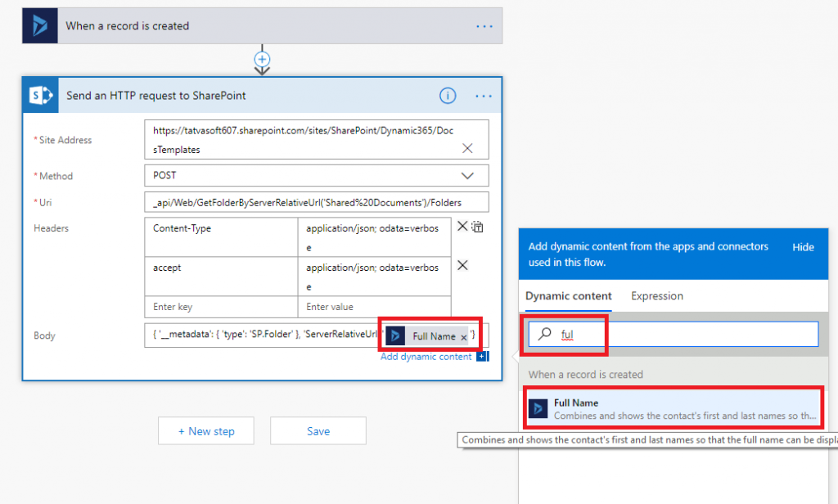Remove the Full Name token with its x
This screenshot has height=504, width=838.
point(463,335)
